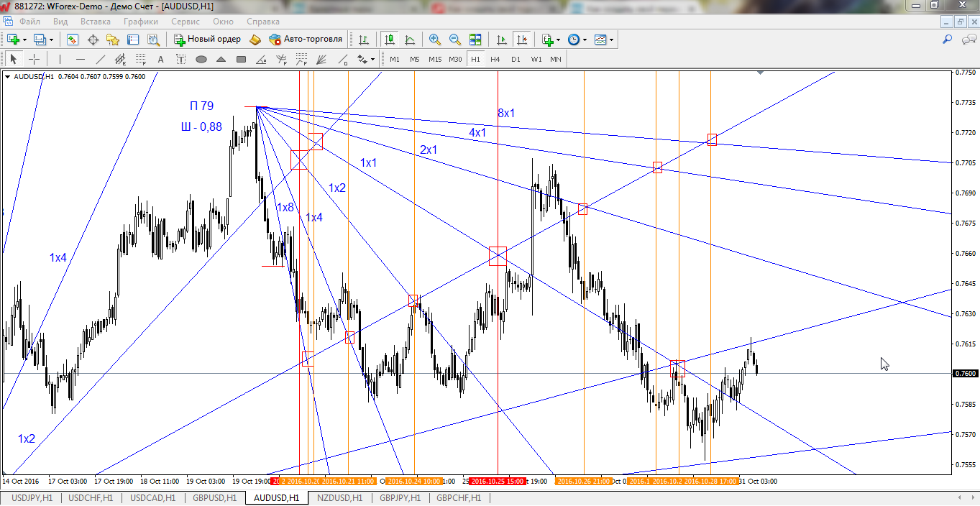Open the chat bubbles icon
The image size is (980, 506).
click(968, 40)
